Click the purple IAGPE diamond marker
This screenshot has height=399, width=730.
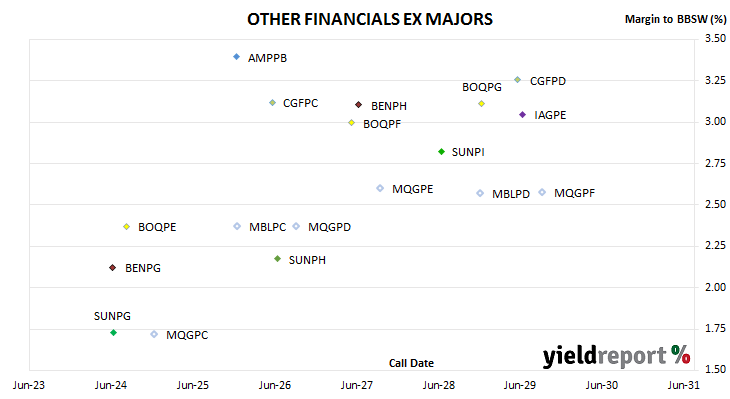coord(522,115)
